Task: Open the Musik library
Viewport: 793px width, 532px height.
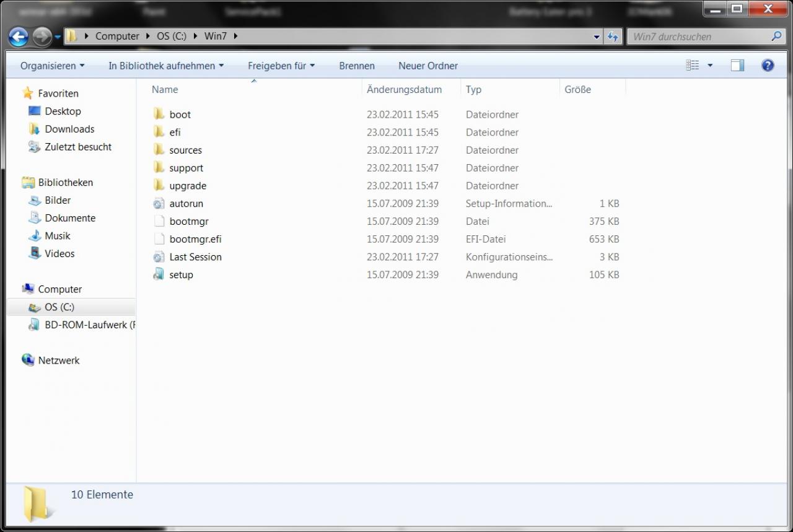Action: click(58, 236)
